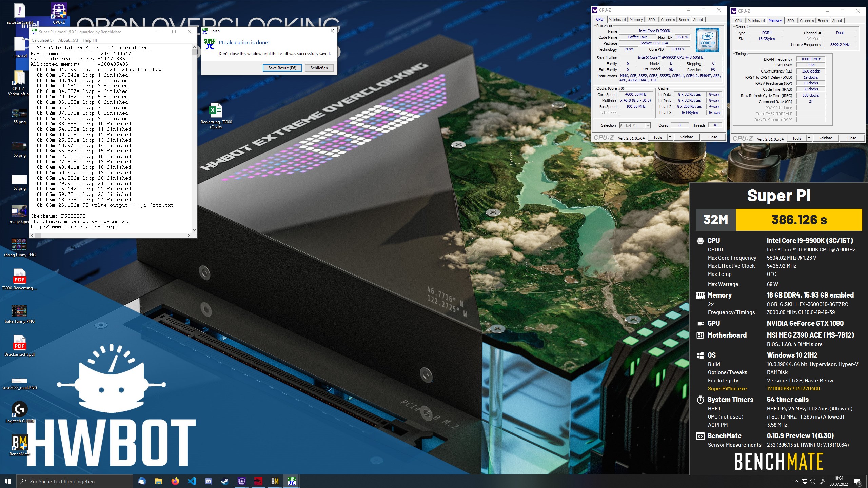Launch the BenchMate desktop shortcut
The height and width of the screenshot is (488, 868).
coord(20,445)
